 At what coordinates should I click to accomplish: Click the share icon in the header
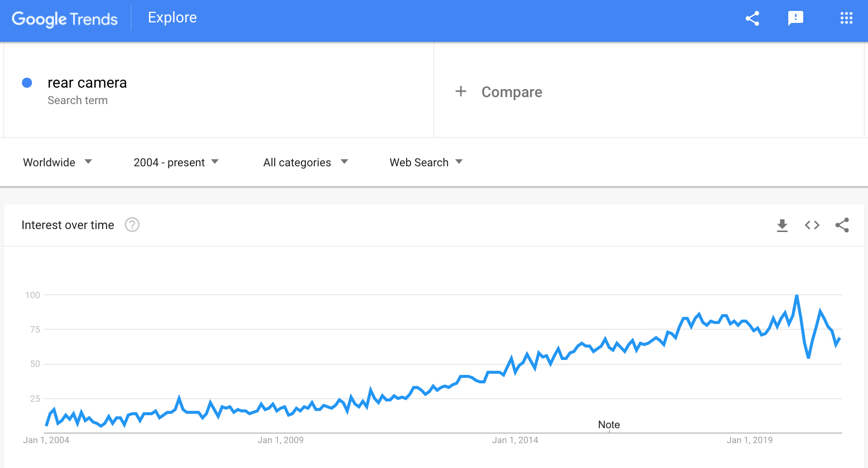[752, 18]
